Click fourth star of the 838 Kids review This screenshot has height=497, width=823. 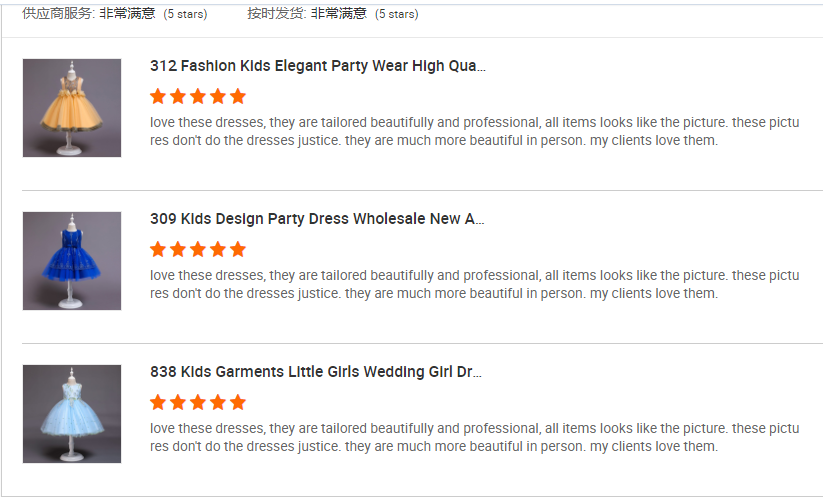pos(218,403)
